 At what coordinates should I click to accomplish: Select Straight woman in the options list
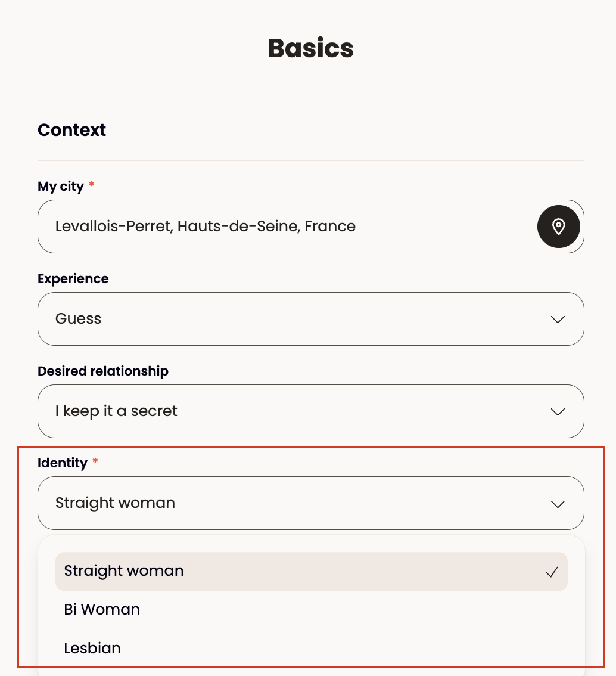[x=311, y=571]
